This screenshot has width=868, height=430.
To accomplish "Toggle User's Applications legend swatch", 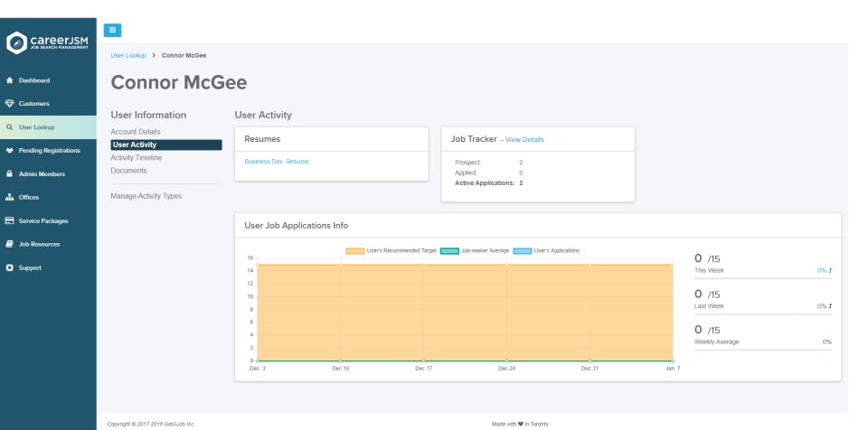I will [x=523, y=250].
